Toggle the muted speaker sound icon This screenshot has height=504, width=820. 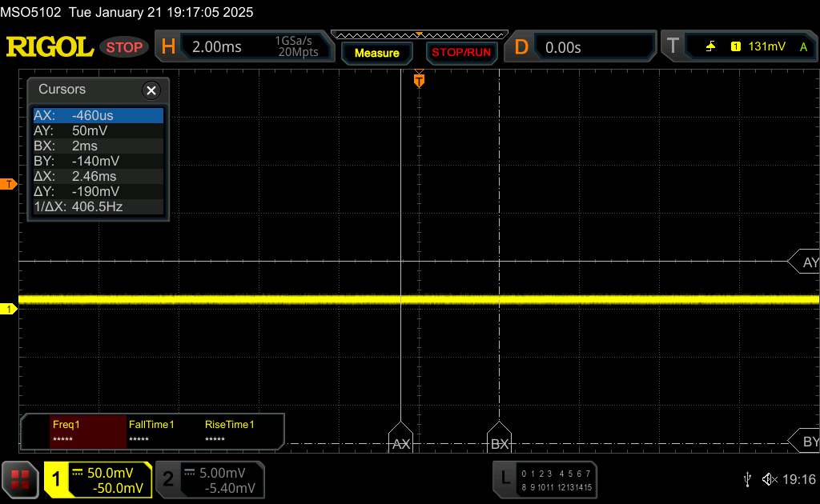pos(769,479)
